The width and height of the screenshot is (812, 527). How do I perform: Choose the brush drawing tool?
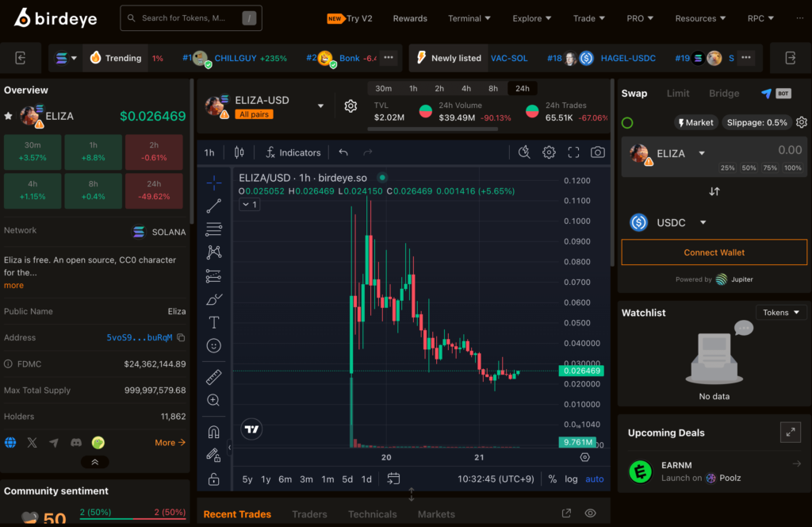[214, 299]
